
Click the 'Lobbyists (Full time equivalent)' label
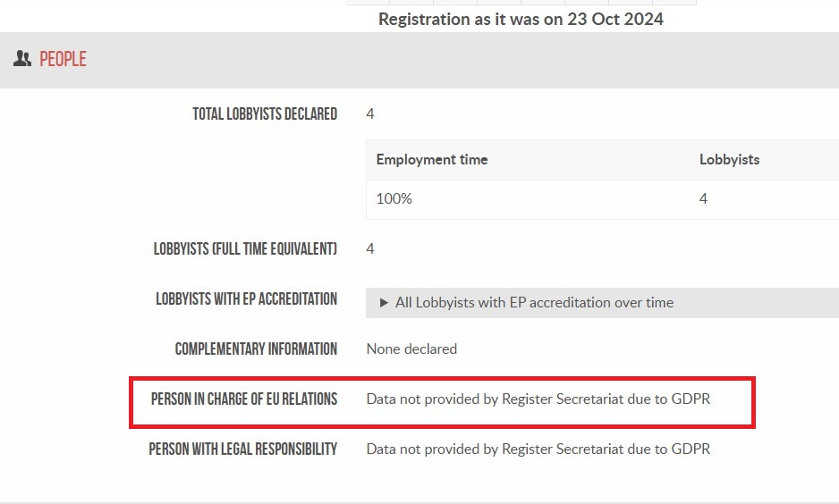point(245,249)
